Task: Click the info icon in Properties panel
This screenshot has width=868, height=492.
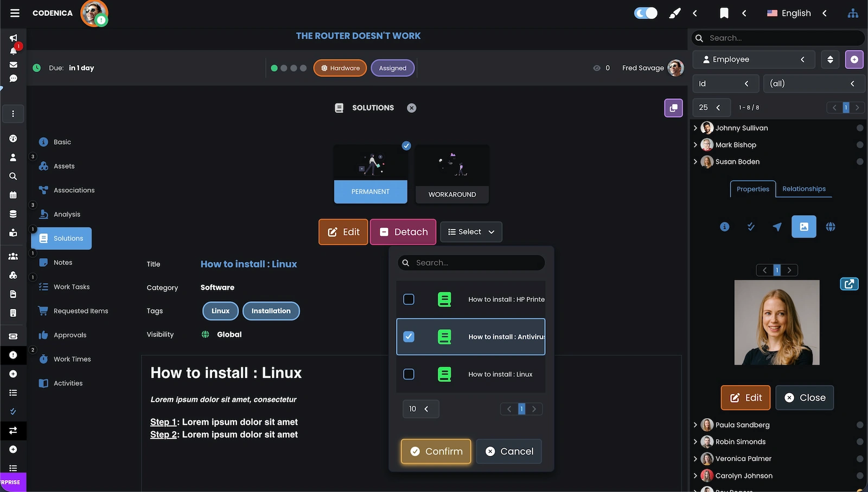Action: click(x=724, y=227)
